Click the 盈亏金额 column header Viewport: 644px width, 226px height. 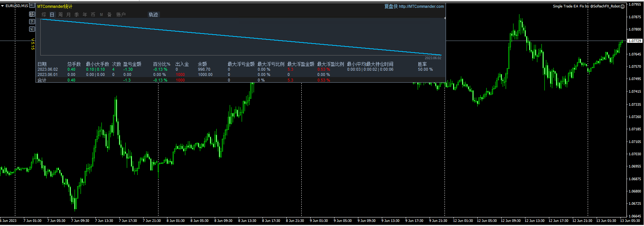(132, 64)
